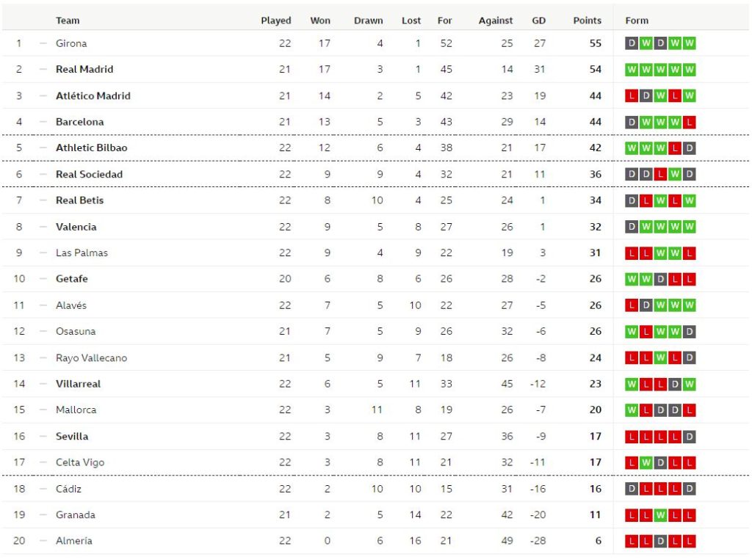Click the position-change dash beside Girona
752x560 pixels.
(43, 43)
